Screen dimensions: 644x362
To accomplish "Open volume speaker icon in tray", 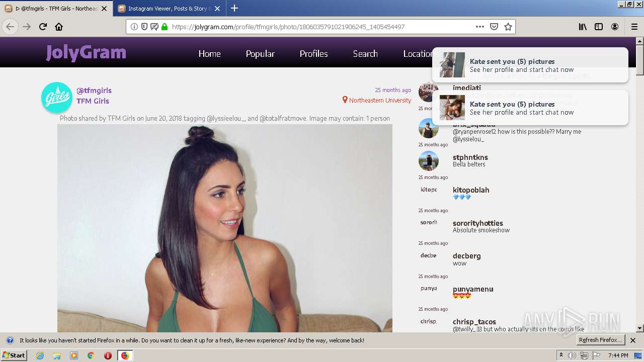I will click(x=572, y=355).
